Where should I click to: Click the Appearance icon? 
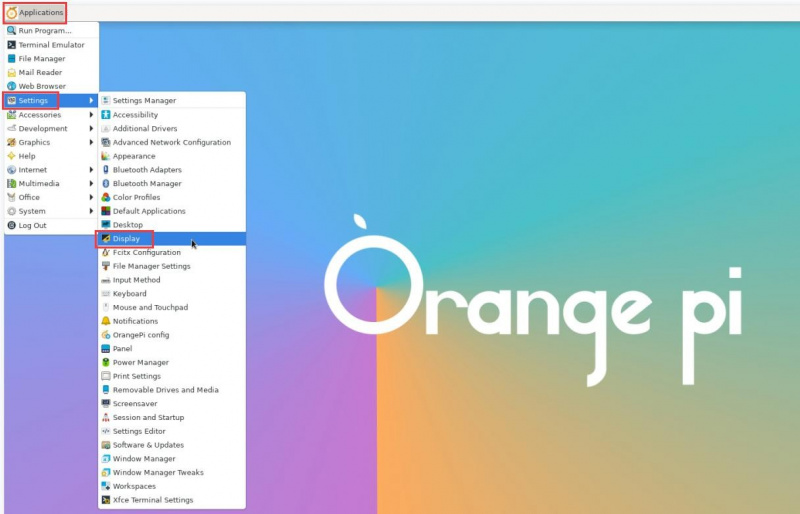(x=106, y=156)
